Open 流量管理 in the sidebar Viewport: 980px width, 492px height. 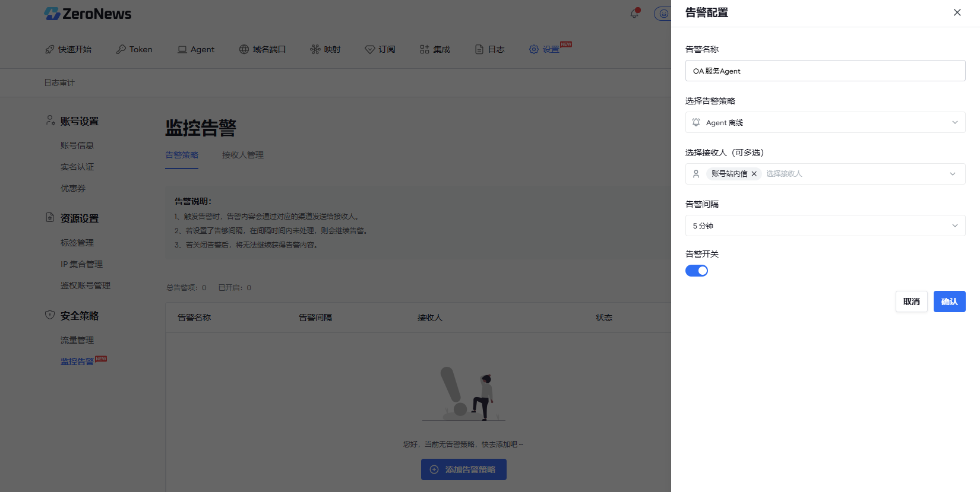coord(77,340)
